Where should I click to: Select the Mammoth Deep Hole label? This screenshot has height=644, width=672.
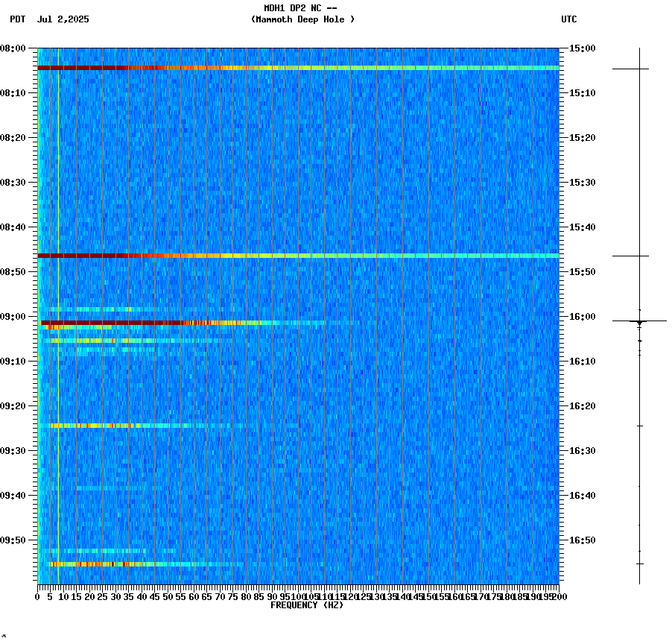(302, 20)
